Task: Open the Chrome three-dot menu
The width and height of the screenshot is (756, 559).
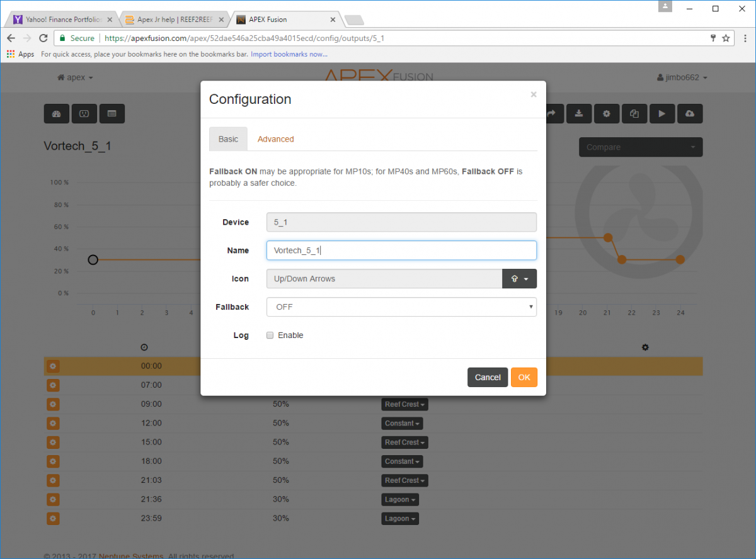Action: (x=745, y=38)
